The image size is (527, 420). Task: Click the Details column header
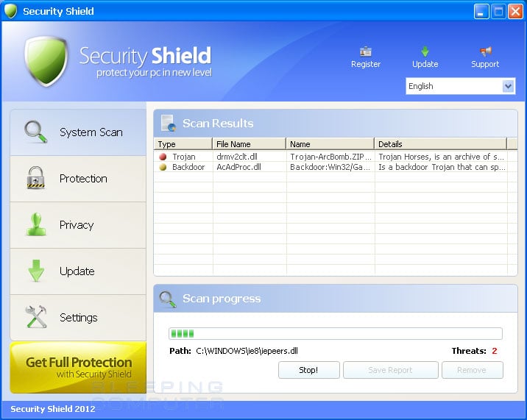click(x=440, y=144)
